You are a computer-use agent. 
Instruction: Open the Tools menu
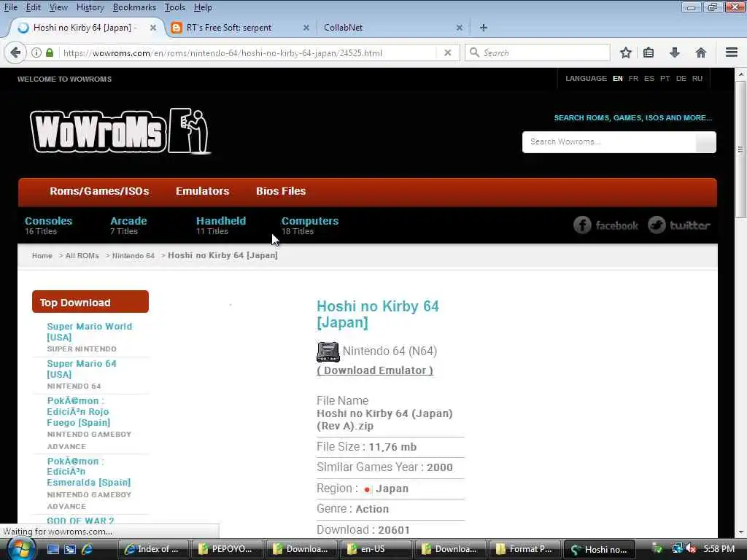coord(175,7)
